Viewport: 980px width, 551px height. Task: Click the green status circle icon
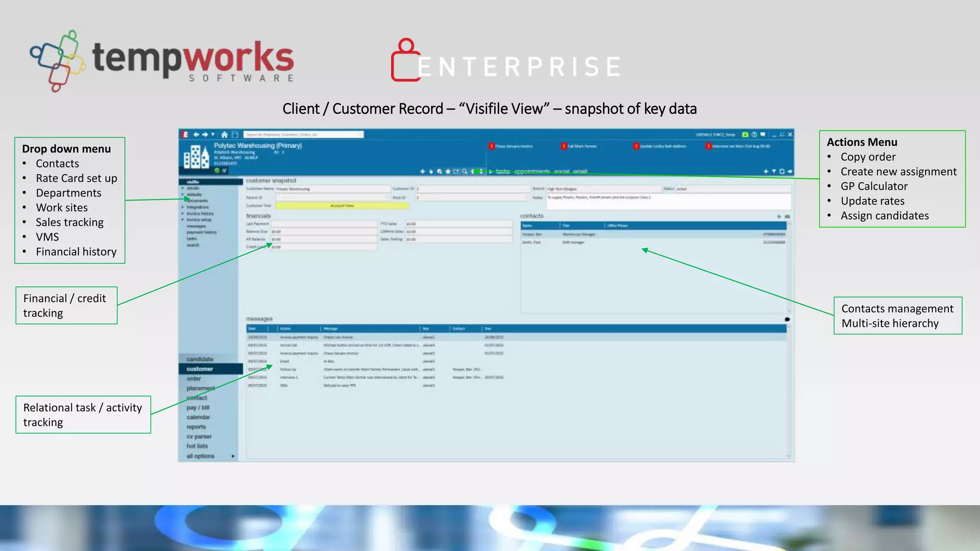[217, 170]
